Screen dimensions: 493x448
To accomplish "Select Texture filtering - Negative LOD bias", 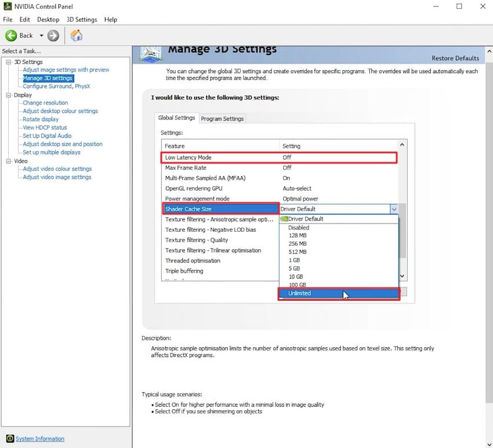I will click(220, 230).
